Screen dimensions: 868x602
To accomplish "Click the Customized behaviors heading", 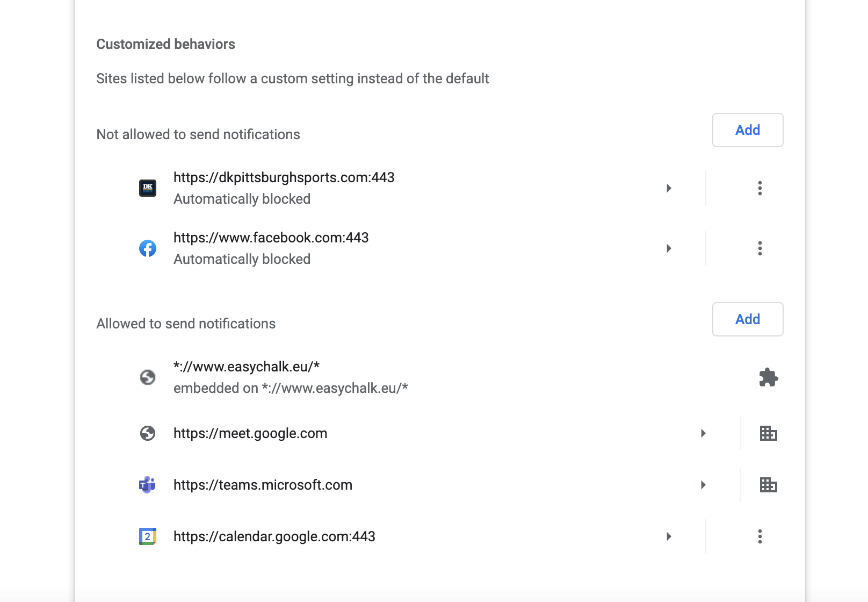I will pyautogui.click(x=166, y=44).
